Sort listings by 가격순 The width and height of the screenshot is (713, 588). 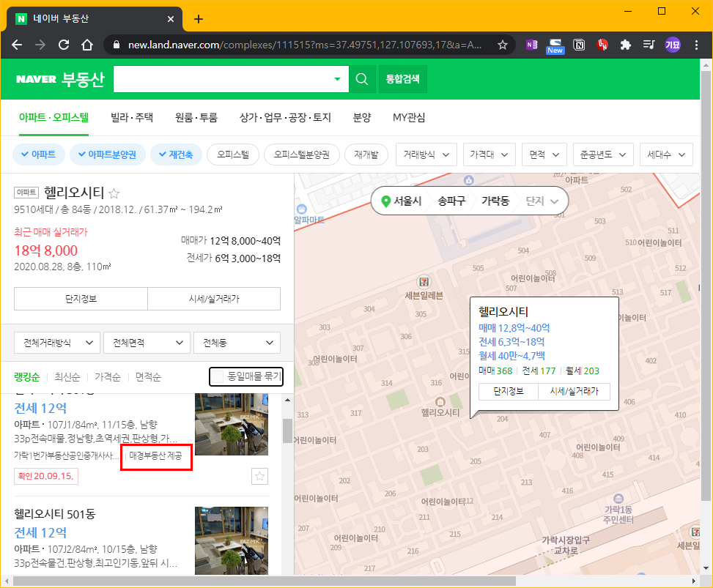point(108,376)
